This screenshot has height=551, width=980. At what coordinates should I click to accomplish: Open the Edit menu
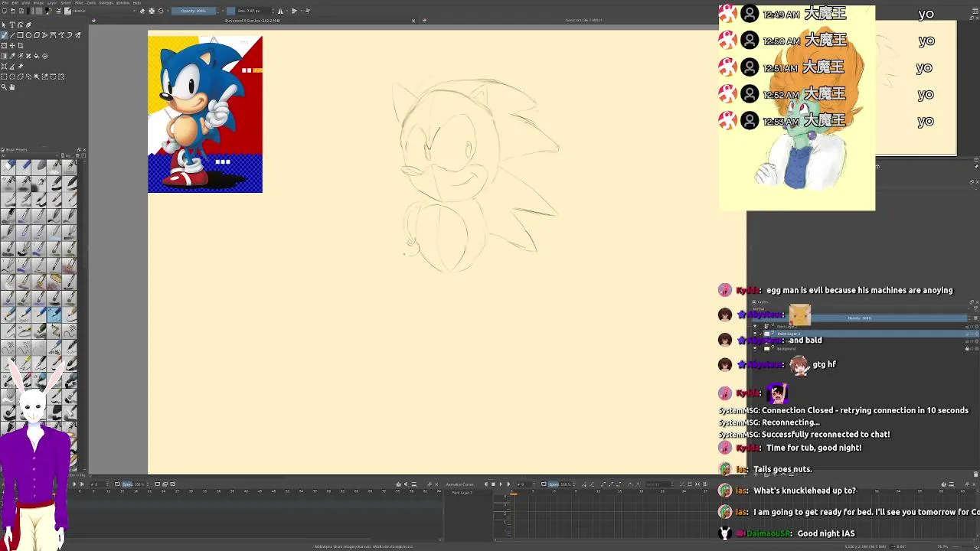click(x=15, y=3)
